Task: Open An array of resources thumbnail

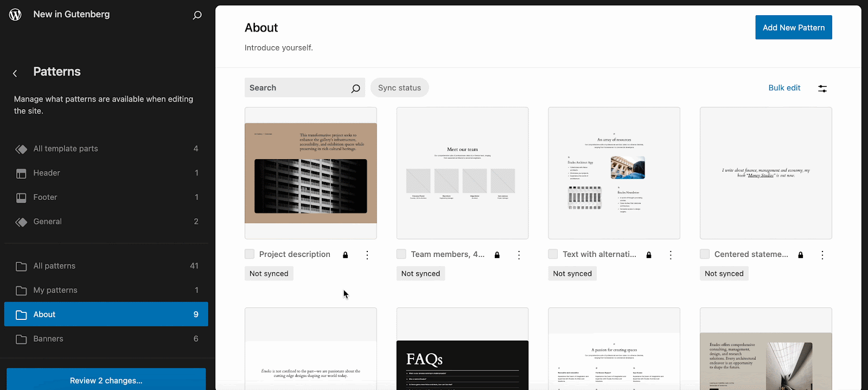Action: (x=614, y=173)
